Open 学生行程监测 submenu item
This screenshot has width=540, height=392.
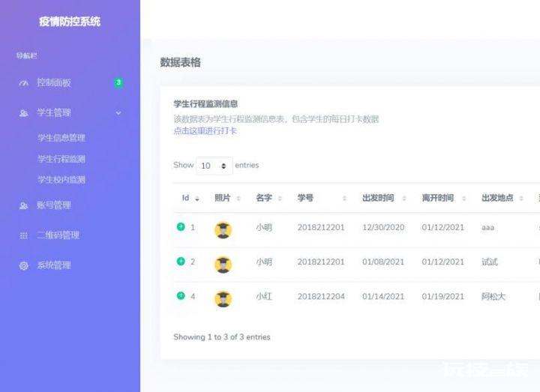pos(61,159)
